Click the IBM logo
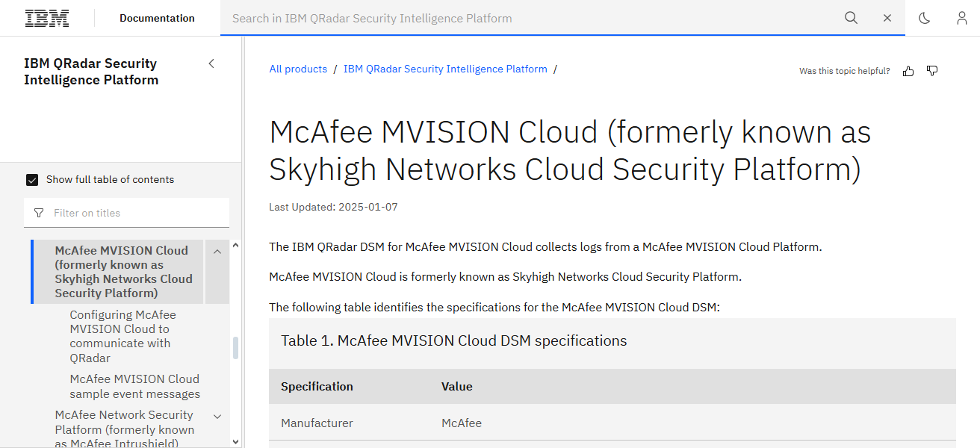Viewport: 980px width, 448px height. pos(46,18)
